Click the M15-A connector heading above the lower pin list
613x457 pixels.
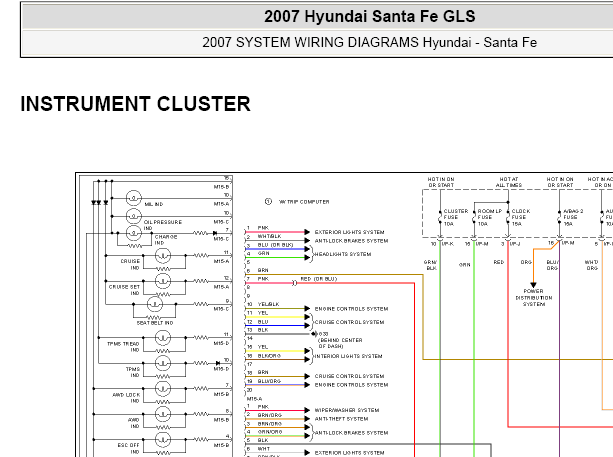[x=254, y=399]
